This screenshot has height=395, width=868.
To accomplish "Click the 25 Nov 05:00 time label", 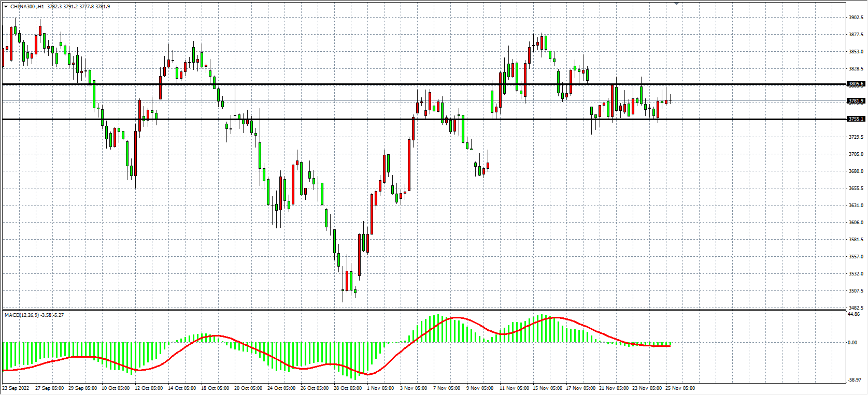I will coord(680,388).
